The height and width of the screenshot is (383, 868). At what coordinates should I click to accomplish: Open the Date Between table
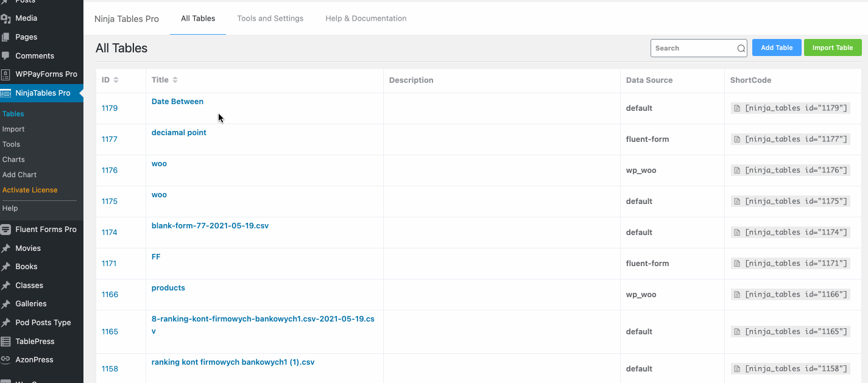(x=177, y=102)
